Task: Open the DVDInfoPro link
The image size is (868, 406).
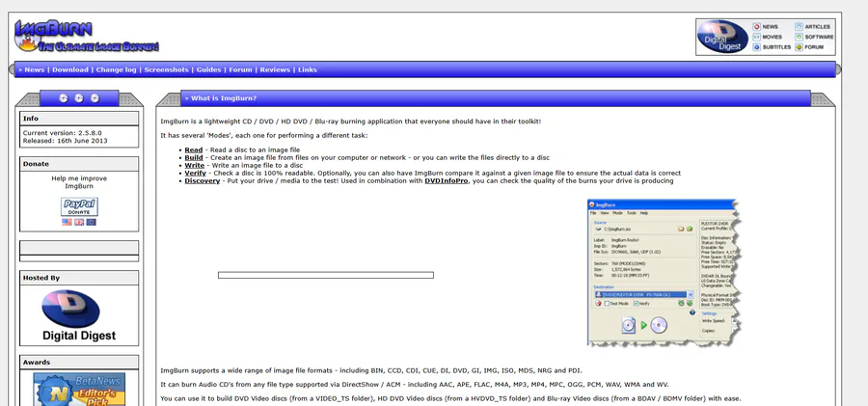Action: tap(447, 181)
